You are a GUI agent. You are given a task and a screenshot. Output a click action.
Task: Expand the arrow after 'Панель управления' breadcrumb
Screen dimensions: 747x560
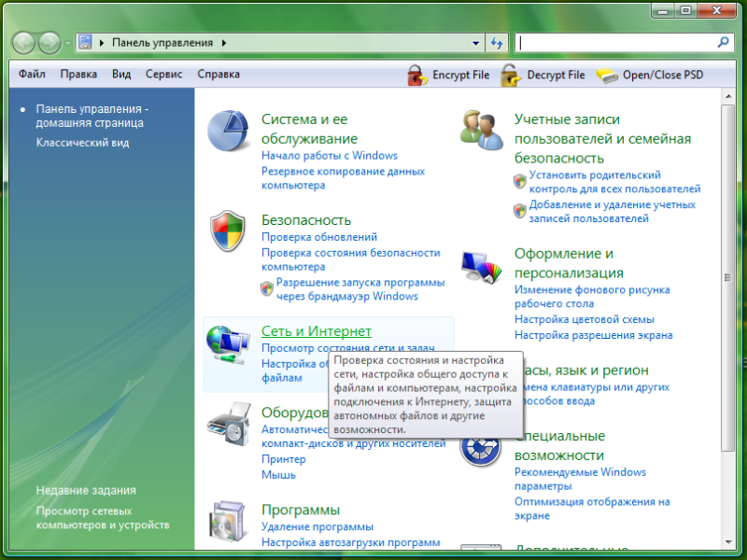tap(224, 43)
